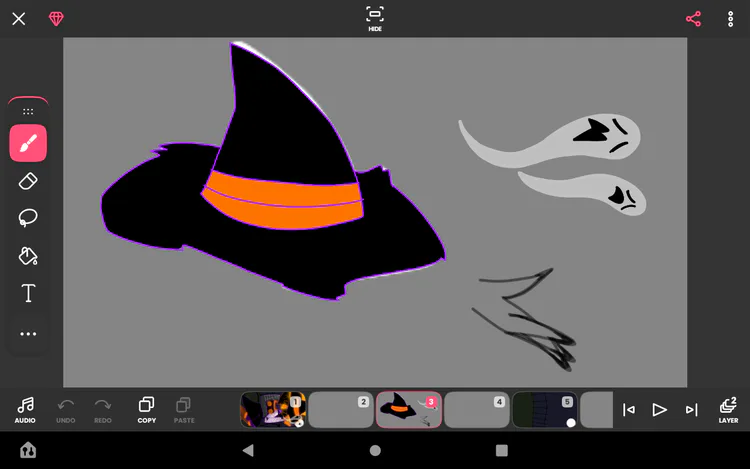Paste the copied frame

(x=184, y=410)
